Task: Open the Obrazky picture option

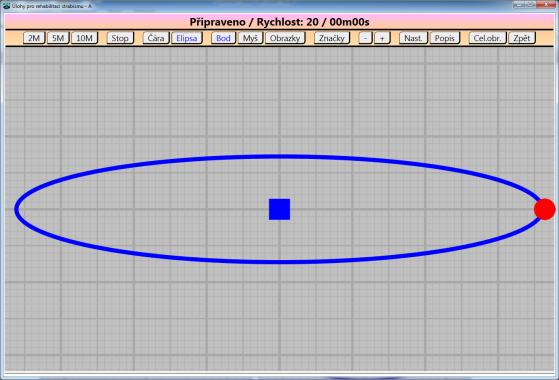Action: click(285, 38)
